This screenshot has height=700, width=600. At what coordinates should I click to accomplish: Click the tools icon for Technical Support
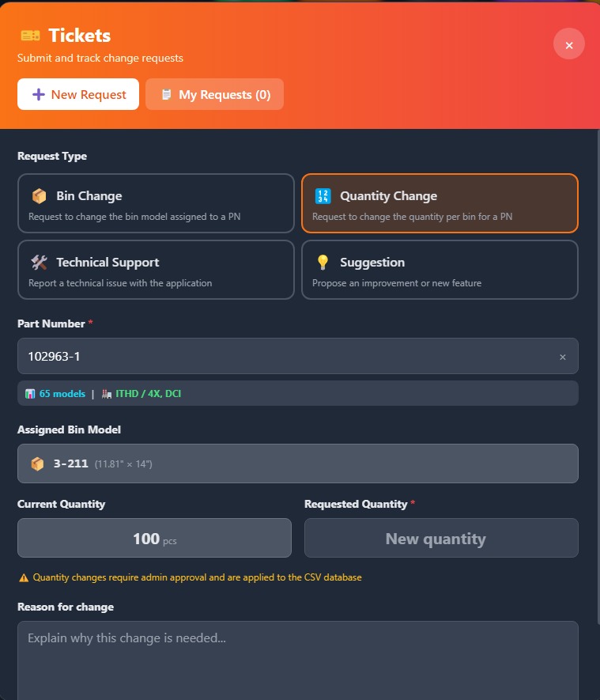point(39,263)
